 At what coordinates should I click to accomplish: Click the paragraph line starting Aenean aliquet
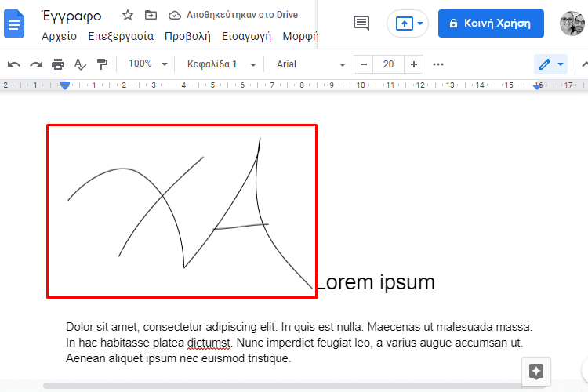tap(178, 358)
